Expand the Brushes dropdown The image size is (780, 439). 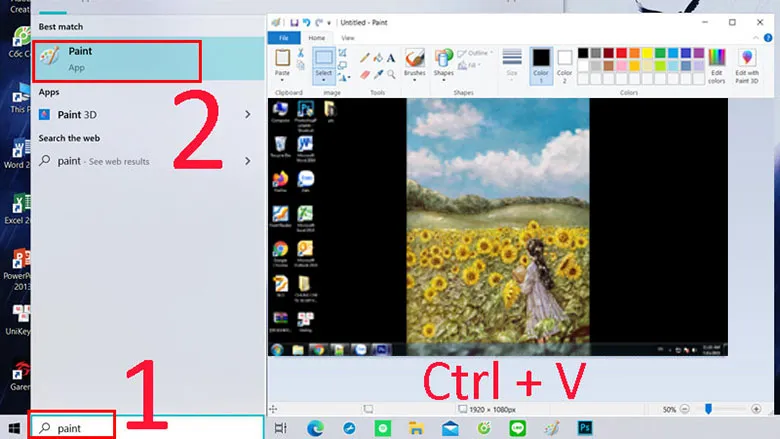click(414, 82)
